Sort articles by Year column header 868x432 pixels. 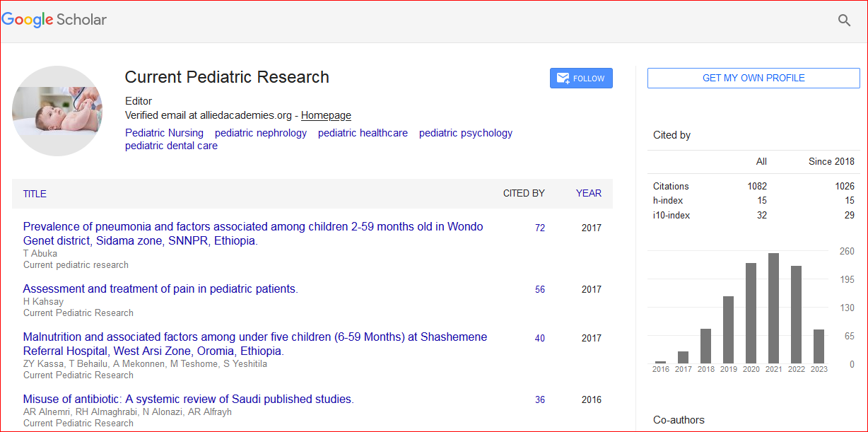pyautogui.click(x=588, y=193)
